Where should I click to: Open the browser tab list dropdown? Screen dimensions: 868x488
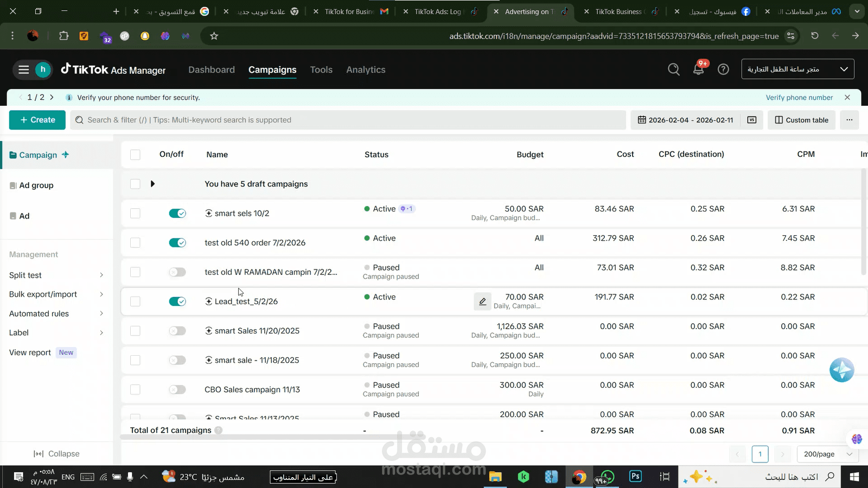point(857,11)
